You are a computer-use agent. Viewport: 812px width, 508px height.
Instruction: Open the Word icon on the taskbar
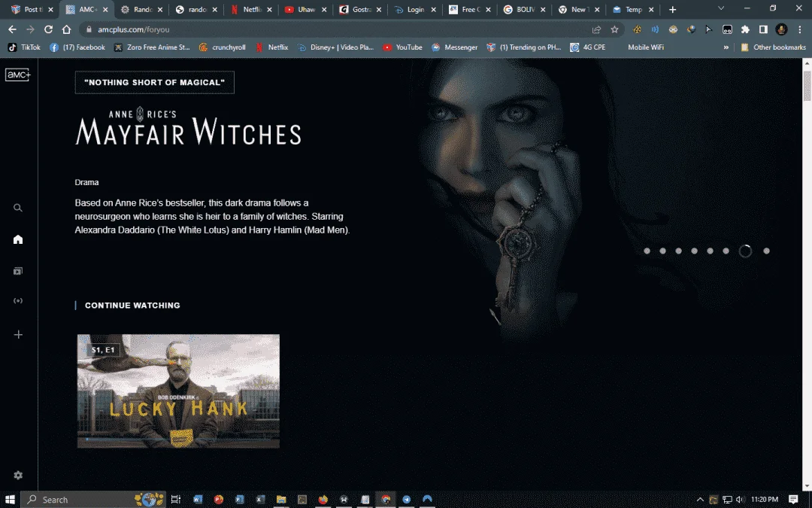coord(198,499)
